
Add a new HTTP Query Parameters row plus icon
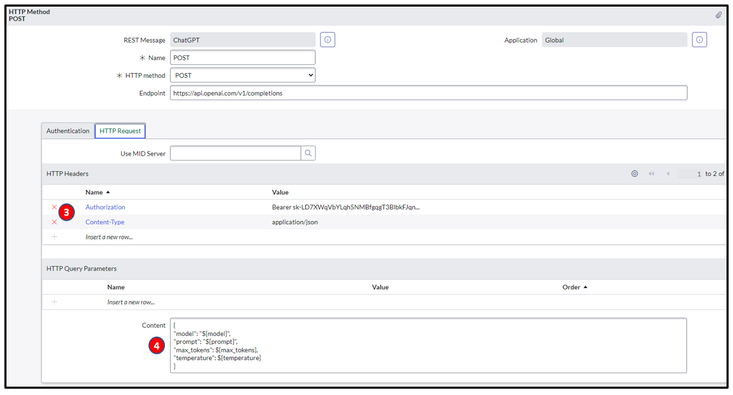click(54, 302)
